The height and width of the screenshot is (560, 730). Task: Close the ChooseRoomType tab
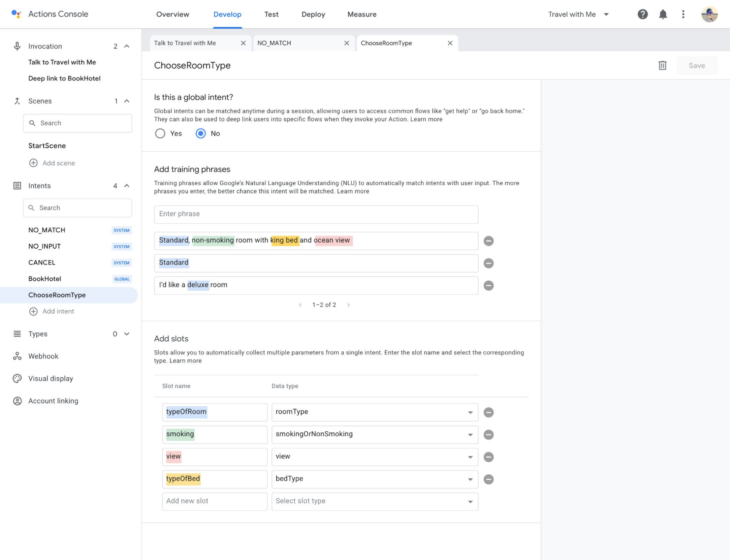450,43
